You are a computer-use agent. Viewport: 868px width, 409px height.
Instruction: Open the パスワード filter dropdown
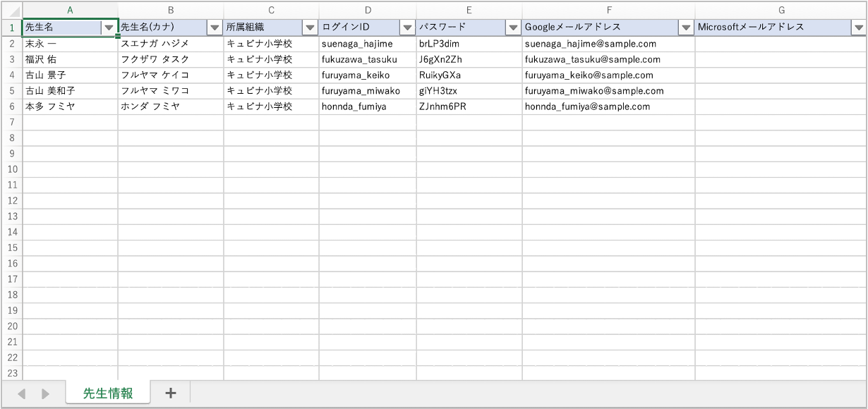(513, 28)
